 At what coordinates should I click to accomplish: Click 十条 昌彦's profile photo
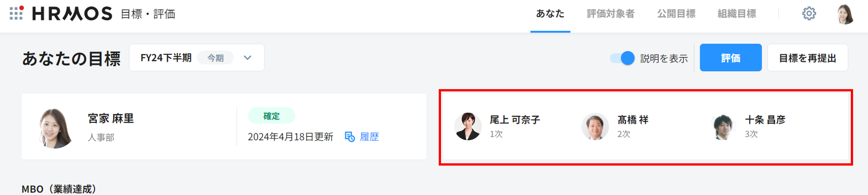point(723,126)
